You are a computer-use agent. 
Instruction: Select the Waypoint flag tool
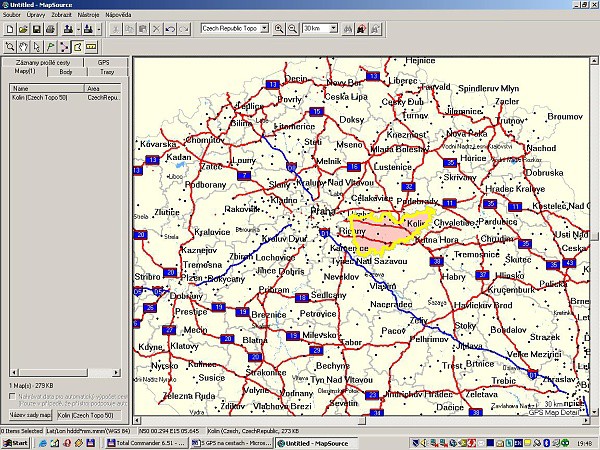click(50, 47)
